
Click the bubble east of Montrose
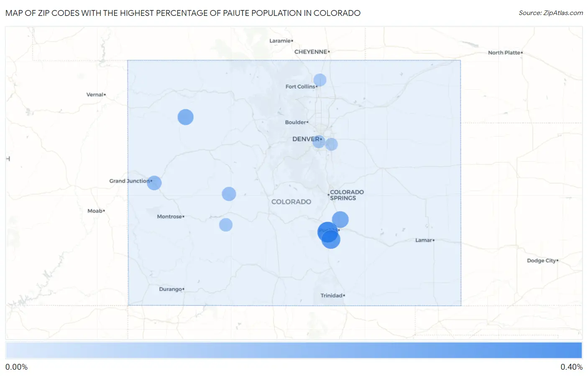pyautogui.click(x=226, y=225)
